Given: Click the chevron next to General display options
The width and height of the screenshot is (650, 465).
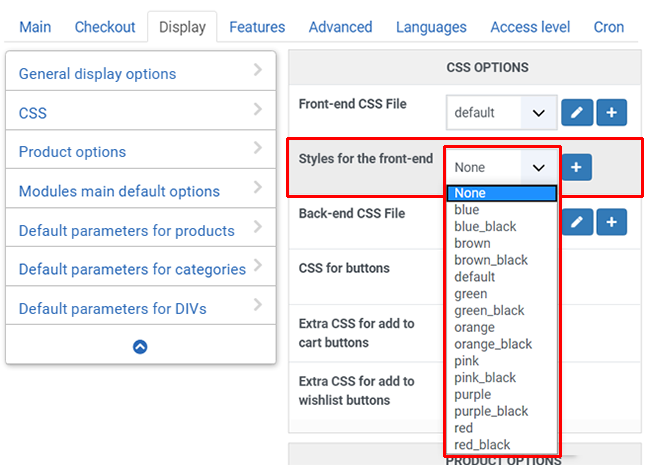Looking at the screenshot, I should point(258,70).
